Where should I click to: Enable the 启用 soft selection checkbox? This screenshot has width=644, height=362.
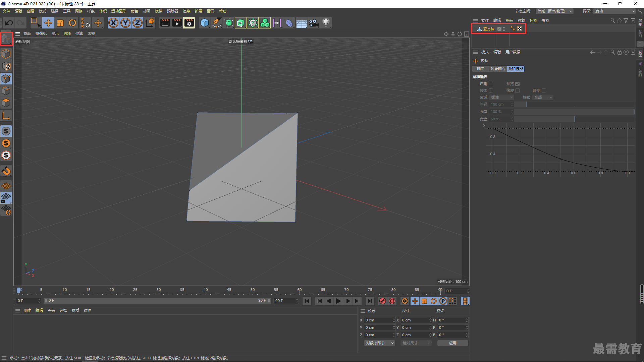(x=491, y=84)
